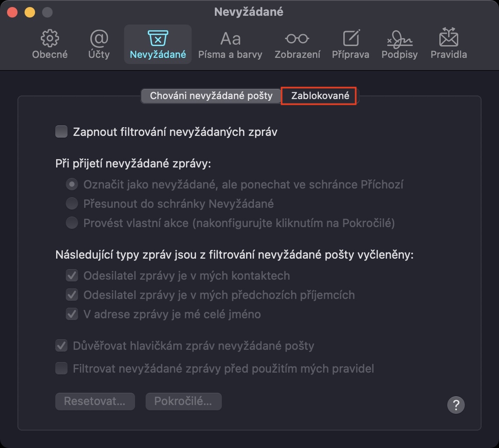Image resolution: width=499 pixels, height=448 pixels.
Task: Open the Obecné gear settings pane
Action: pyautogui.click(x=50, y=44)
